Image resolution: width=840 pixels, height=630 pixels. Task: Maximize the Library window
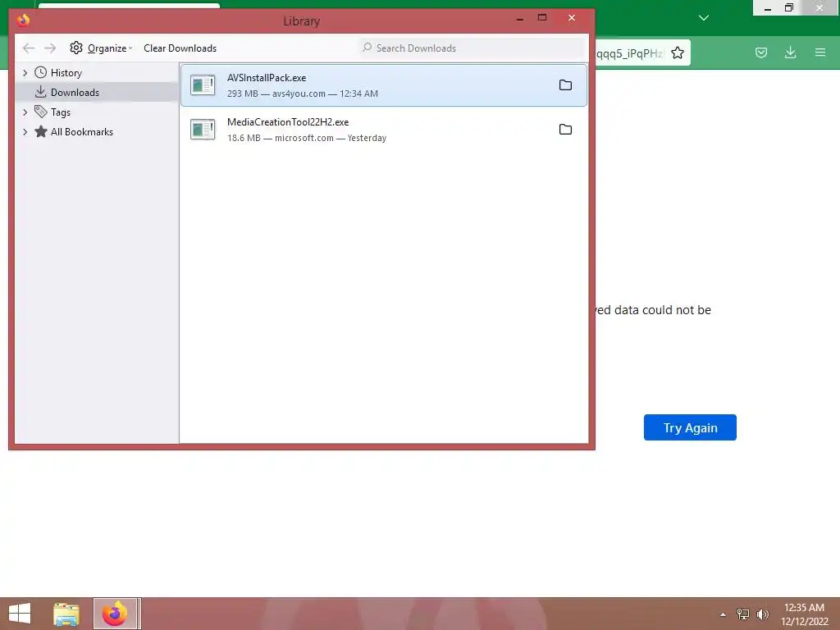542,18
